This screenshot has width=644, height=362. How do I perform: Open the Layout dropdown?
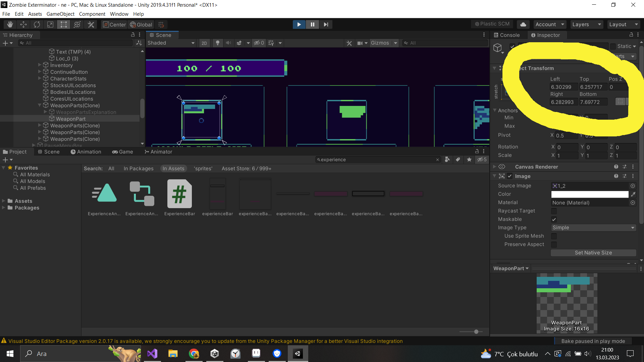[623, 24]
